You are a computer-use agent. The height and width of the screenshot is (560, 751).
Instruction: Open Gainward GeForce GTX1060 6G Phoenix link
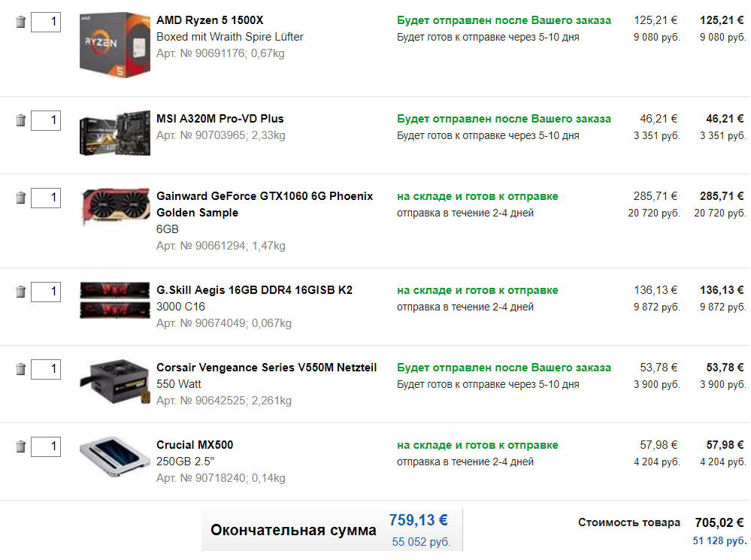point(265,204)
